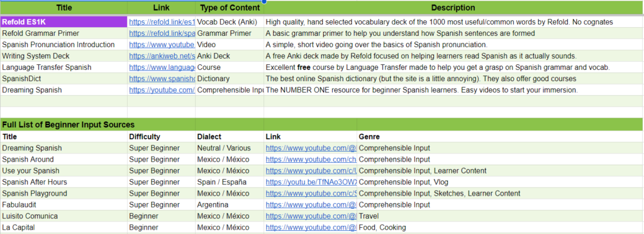Open the youtube.com link beside Comprehensible Input

coord(162,90)
